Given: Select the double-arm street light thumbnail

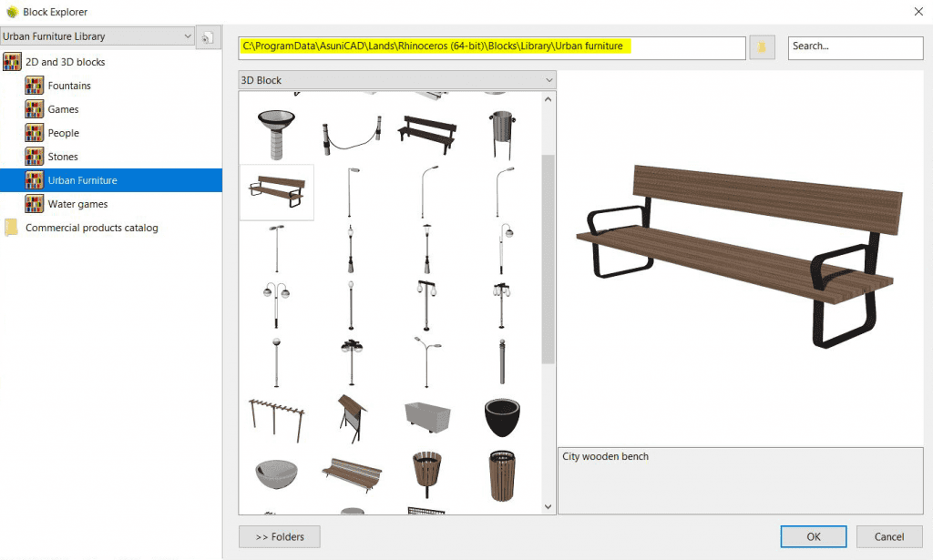Looking at the screenshot, I should pos(427,361).
